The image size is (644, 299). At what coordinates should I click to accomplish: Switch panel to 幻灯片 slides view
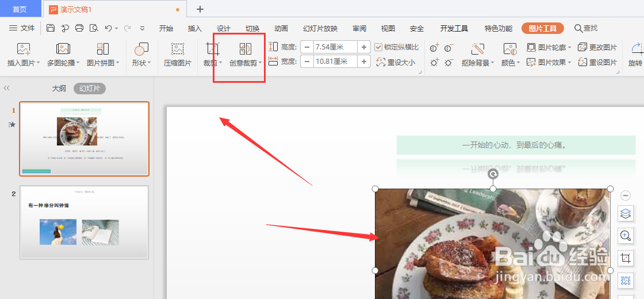[90, 89]
